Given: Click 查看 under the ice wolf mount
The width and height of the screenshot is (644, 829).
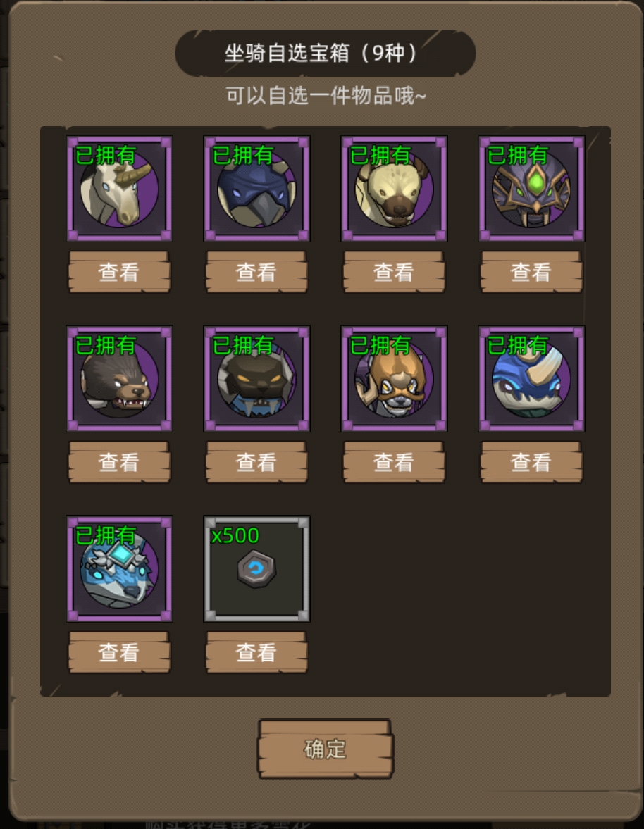Looking at the screenshot, I should pos(119,652).
